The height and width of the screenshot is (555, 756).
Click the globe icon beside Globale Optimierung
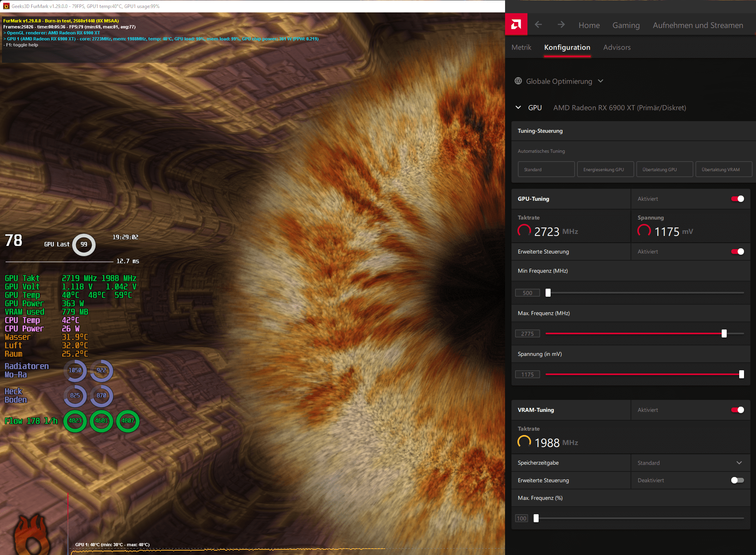pyautogui.click(x=518, y=81)
